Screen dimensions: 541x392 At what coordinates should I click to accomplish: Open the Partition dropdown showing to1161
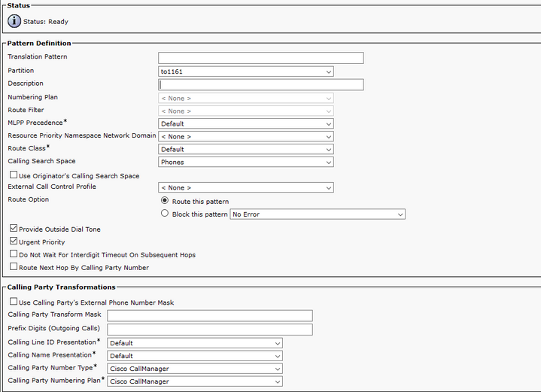246,71
